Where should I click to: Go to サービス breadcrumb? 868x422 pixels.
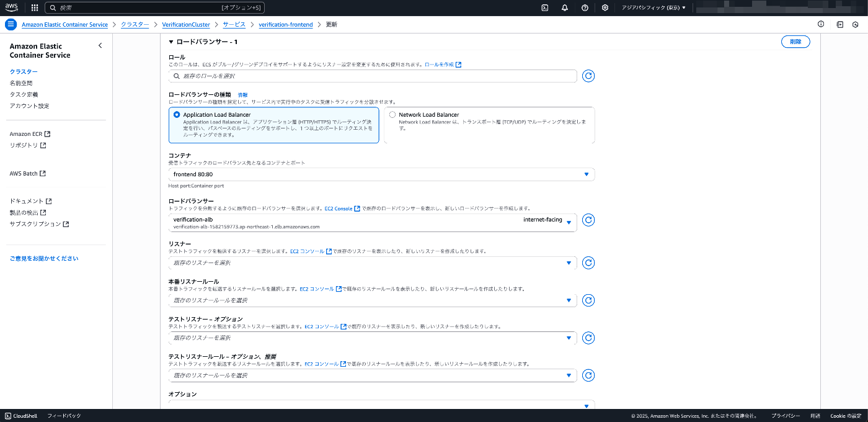tap(234, 25)
